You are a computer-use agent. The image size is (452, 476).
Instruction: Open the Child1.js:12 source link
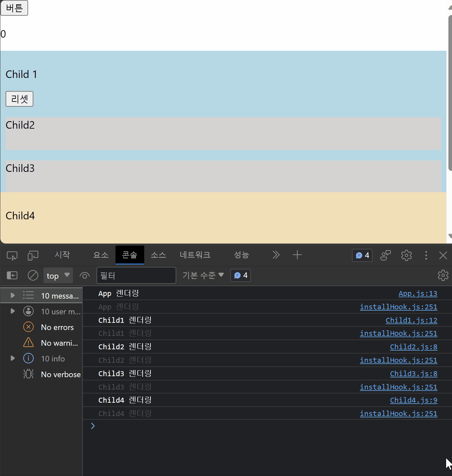[x=411, y=320]
